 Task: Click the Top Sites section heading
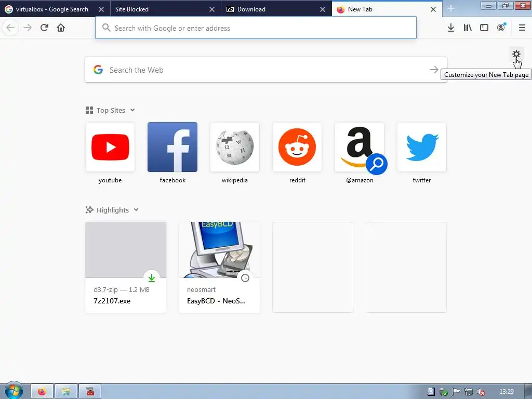(111, 110)
